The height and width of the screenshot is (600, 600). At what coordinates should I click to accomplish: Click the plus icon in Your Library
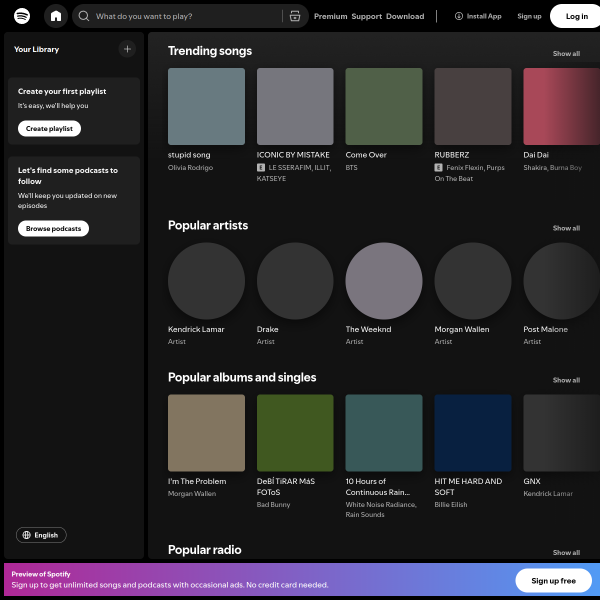point(127,49)
